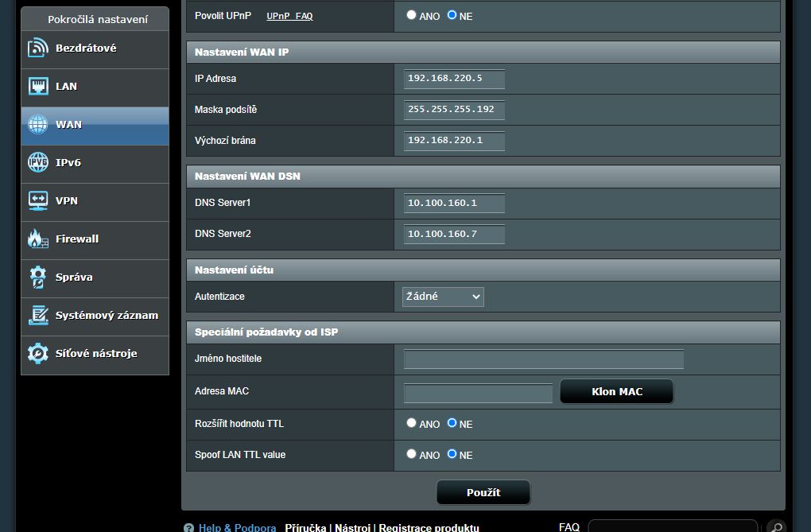Click the WAN globe icon
Viewport: 811px width, 532px height.
click(38, 125)
